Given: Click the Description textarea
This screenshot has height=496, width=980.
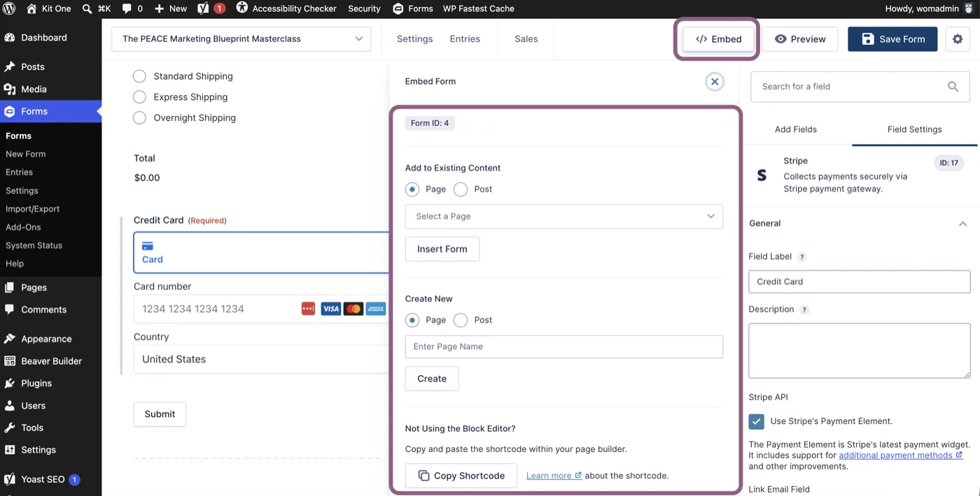Looking at the screenshot, I should pyautogui.click(x=860, y=350).
